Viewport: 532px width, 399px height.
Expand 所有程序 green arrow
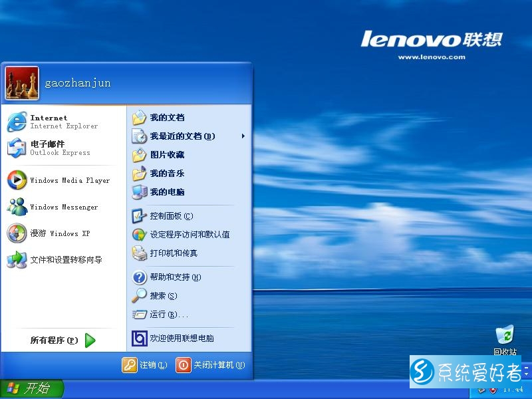pos(90,340)
